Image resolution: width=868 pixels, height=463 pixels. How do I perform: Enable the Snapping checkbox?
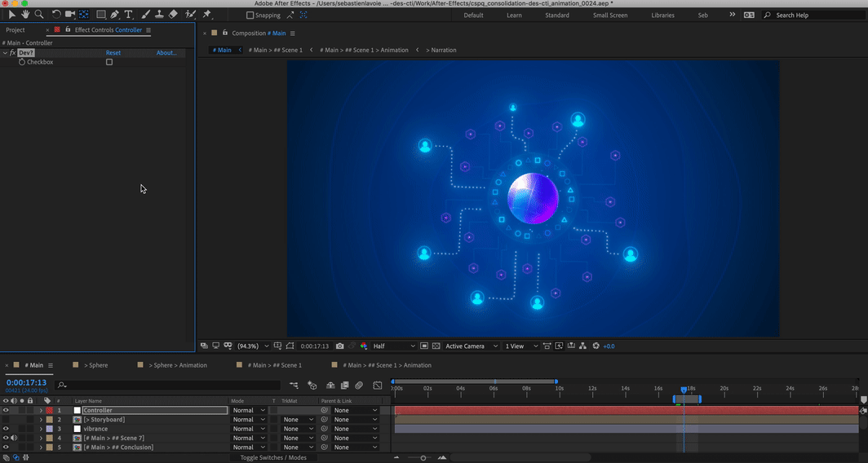(250, 15)
